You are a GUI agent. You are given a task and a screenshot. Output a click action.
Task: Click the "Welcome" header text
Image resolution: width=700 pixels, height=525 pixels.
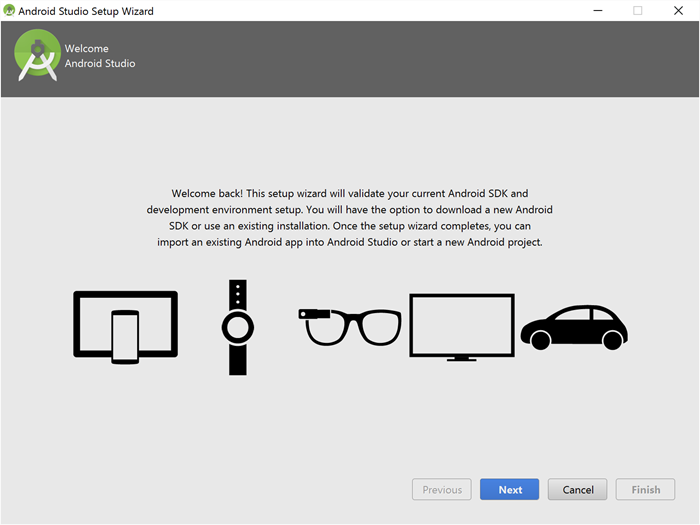87,48
